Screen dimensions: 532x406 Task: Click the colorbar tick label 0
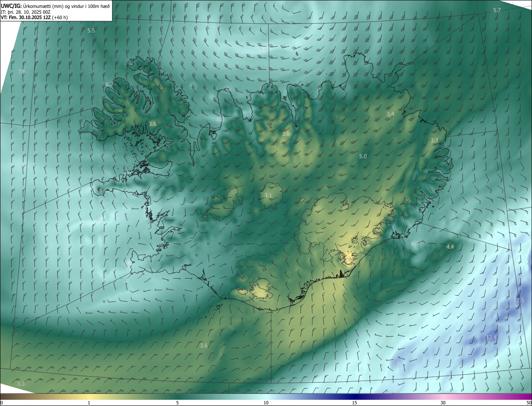[2, 403]
